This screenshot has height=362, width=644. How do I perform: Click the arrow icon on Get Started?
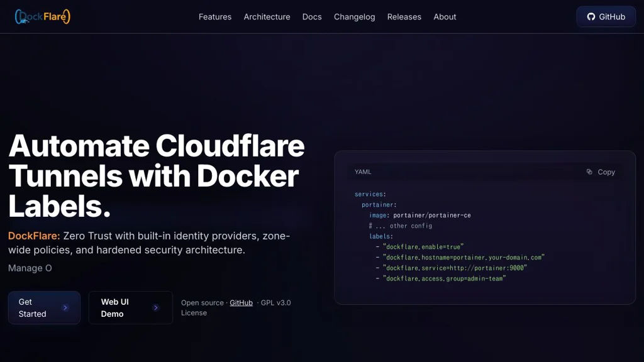[x=65, y=307]
